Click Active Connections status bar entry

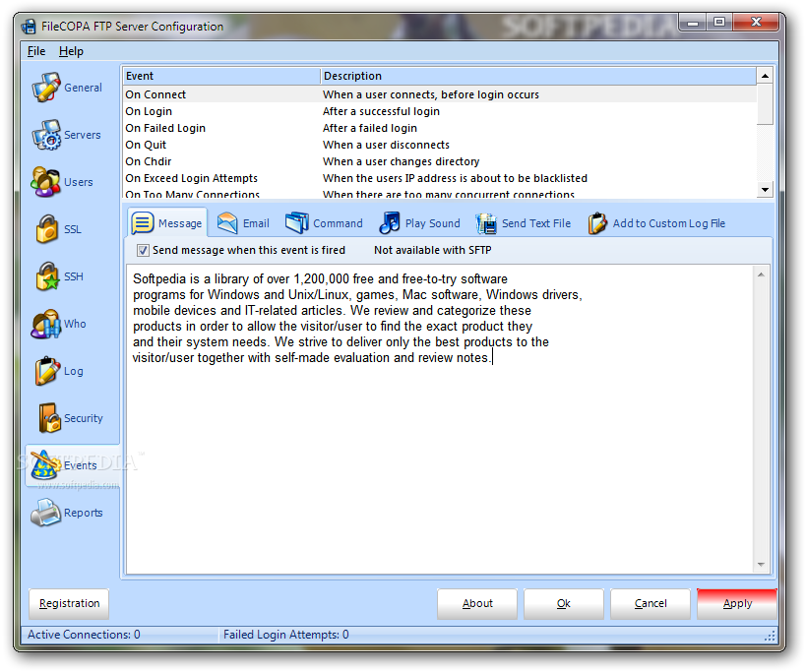84,635
